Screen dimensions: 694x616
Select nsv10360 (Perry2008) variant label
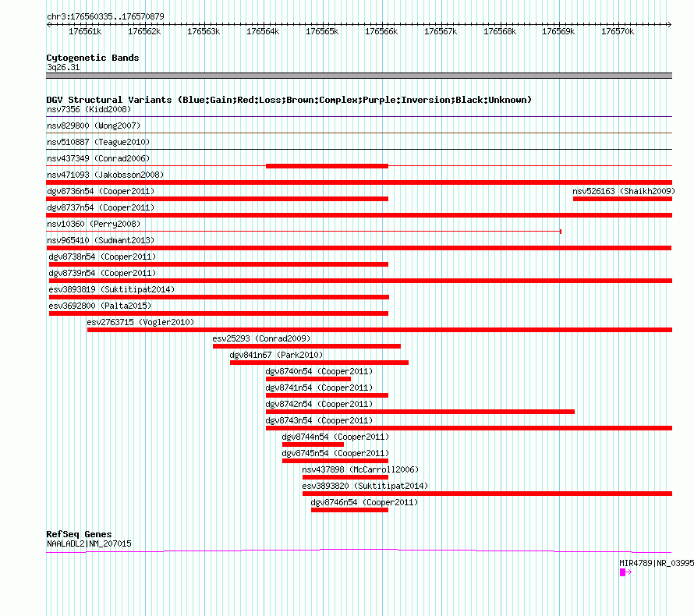tap(94, 224)
